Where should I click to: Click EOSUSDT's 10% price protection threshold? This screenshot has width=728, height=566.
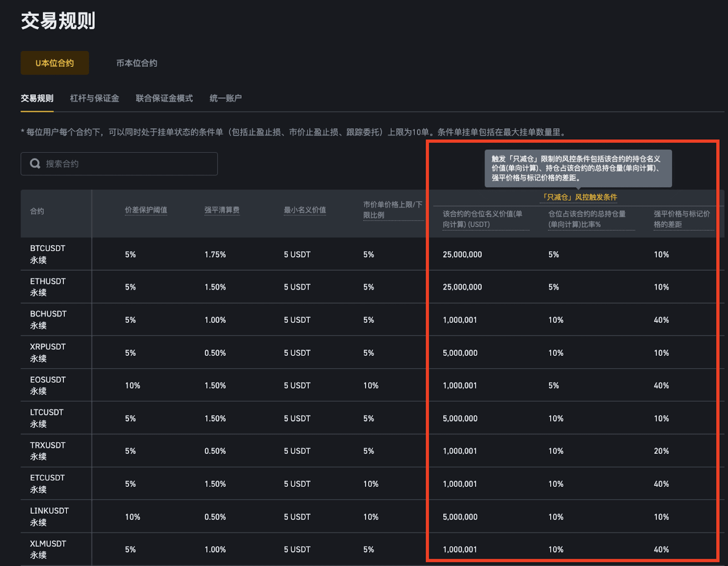point(132,385)
